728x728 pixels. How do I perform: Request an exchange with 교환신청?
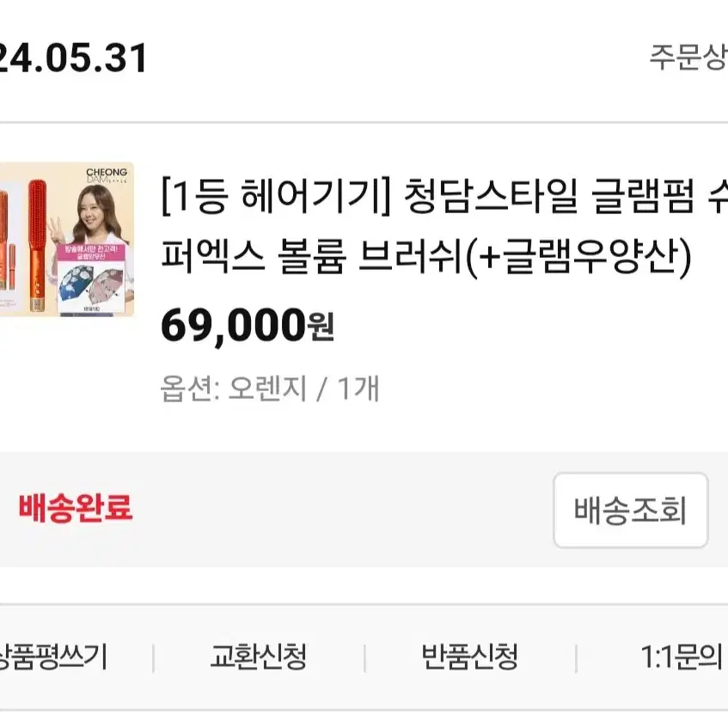point(259,657)
